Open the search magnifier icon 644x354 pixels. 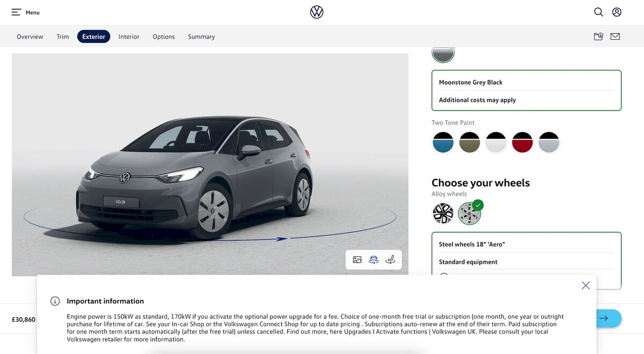pyautogui.click(x=598, y=12)
